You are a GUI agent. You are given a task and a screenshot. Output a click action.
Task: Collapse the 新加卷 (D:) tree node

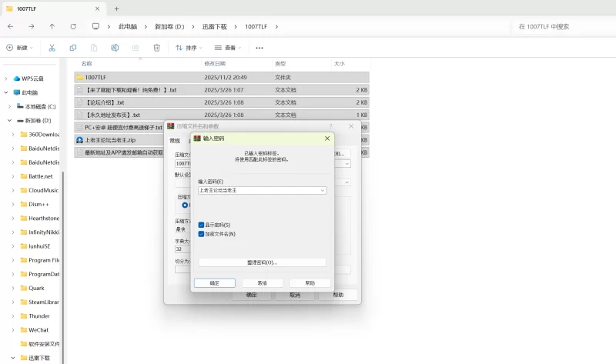(9, 121)
